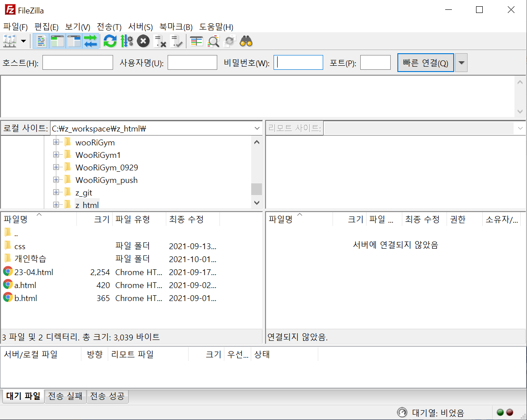Focus the 사용자명(U) input field
The width and height of the screenshot is (527, 420).
pos(192,63)
